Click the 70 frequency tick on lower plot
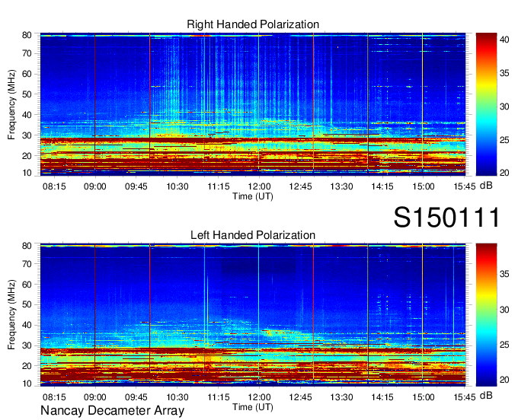The width and height of the screenshot is (518, 420). (27, 264)
